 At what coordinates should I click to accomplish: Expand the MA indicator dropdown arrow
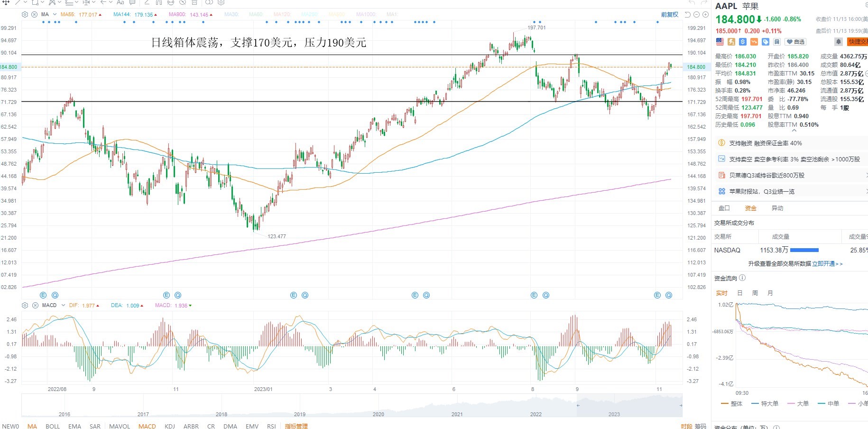pyautogui.click(x=55, y=15)
